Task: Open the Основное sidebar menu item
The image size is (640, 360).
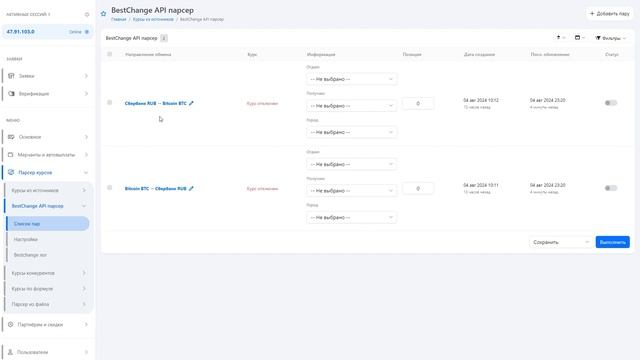Action: point(47,137)
